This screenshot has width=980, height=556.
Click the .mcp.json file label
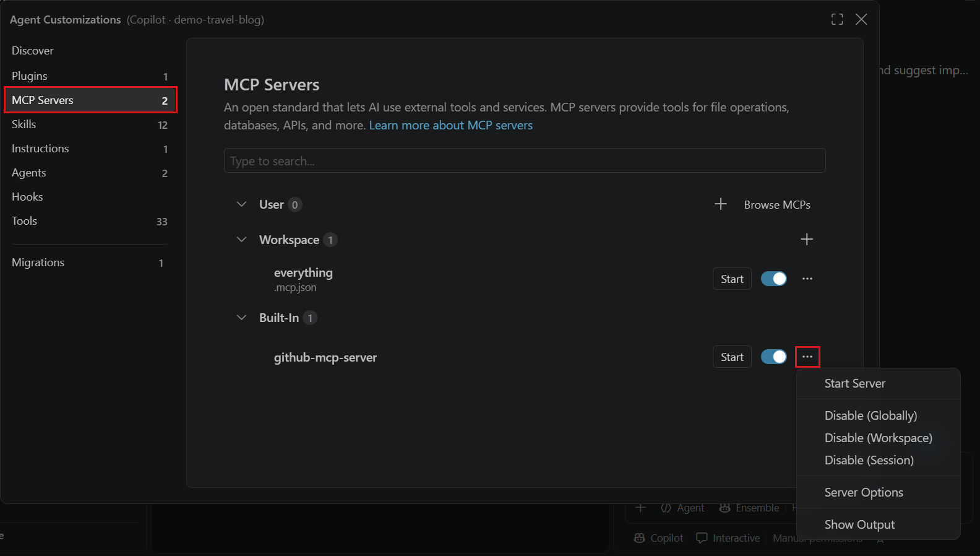[x=295, y=287]
